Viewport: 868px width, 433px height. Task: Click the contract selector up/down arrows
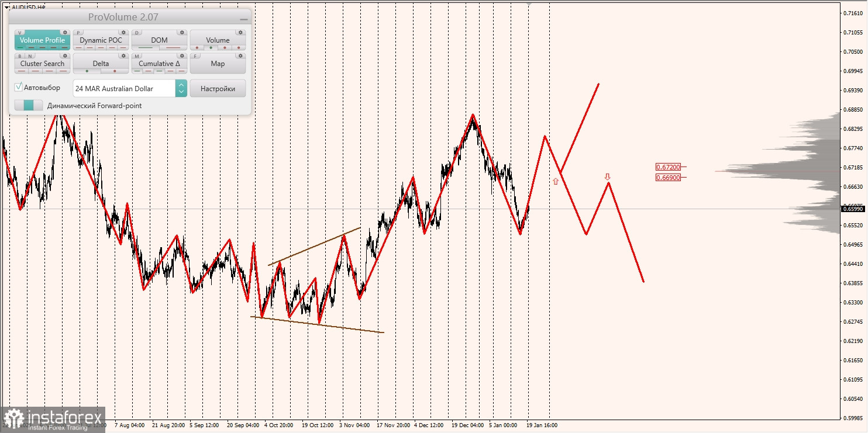click(181, 89)
